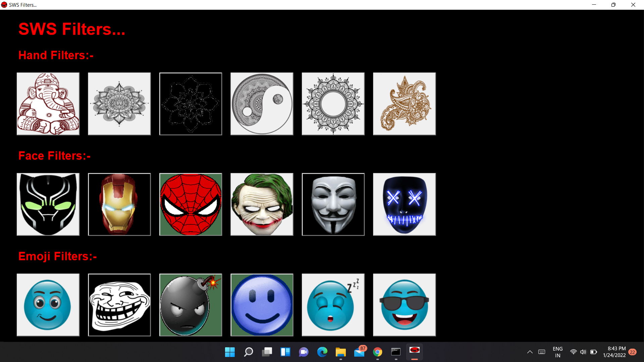Choose the grey flower mandala hand filter

pos(119,104)
